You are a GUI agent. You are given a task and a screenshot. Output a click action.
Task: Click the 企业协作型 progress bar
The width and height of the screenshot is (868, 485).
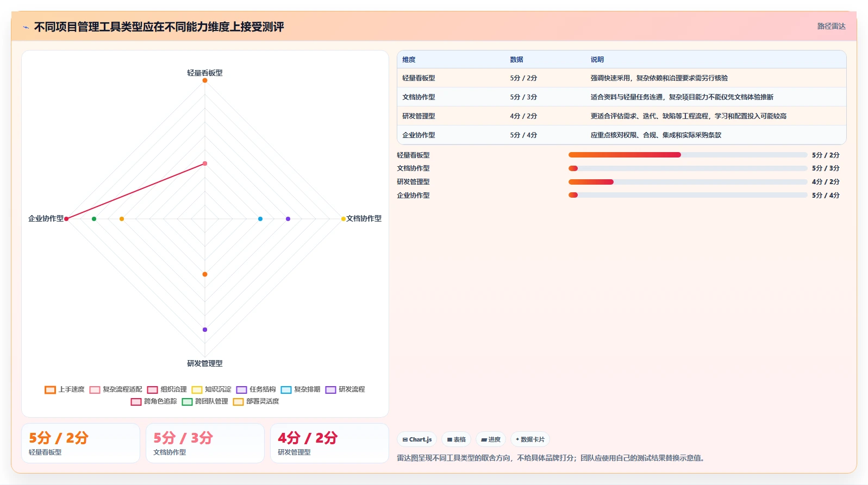688,195
